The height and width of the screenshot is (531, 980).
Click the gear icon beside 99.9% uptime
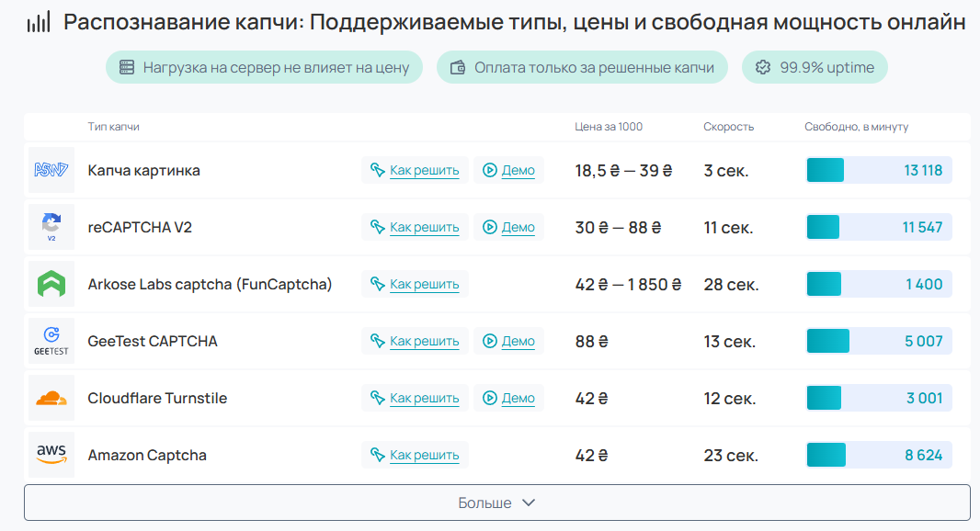click(763, 67)
